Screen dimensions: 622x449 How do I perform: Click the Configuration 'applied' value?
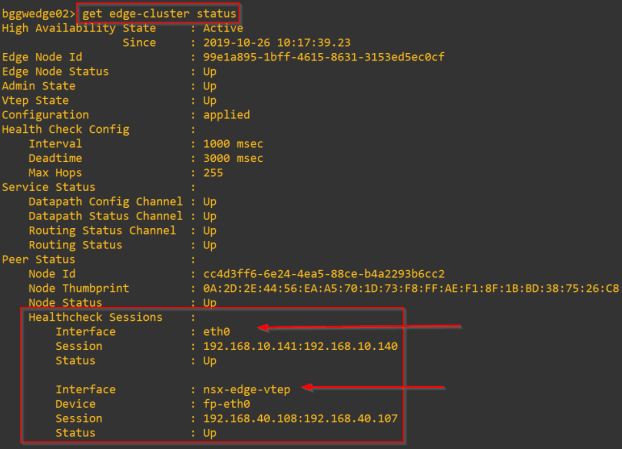pos(226,115)
